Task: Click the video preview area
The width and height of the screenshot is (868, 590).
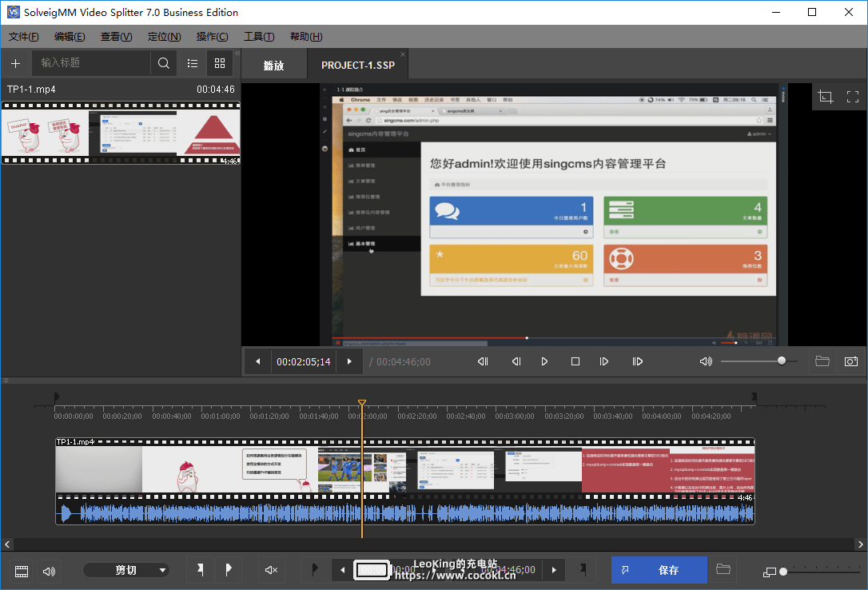Action: [x=554, y=215]
